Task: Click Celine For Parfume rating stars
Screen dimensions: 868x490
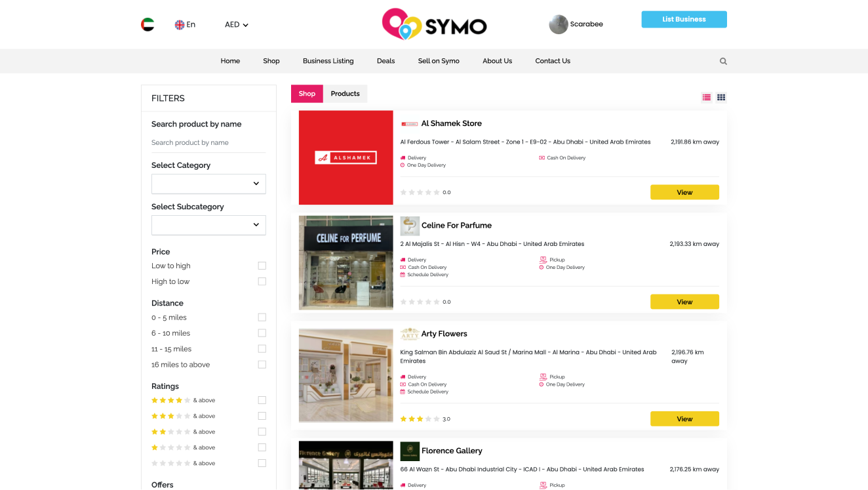Action: [420, 302]
